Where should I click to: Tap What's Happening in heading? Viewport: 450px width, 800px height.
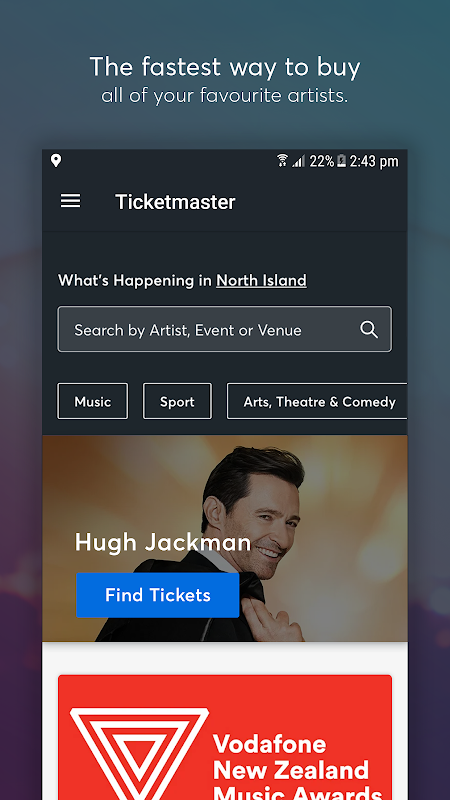point(135,280)
